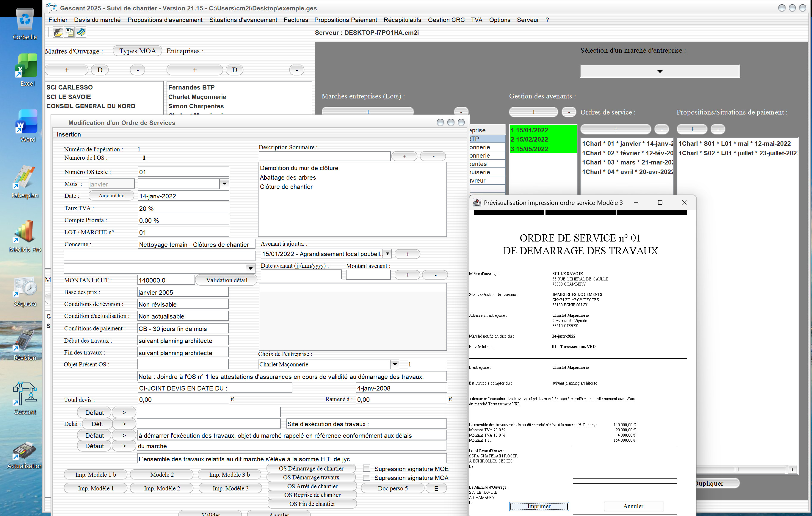Open the Sélection d'un marché dropdown

pyautogui.click(x=660, y=71)
